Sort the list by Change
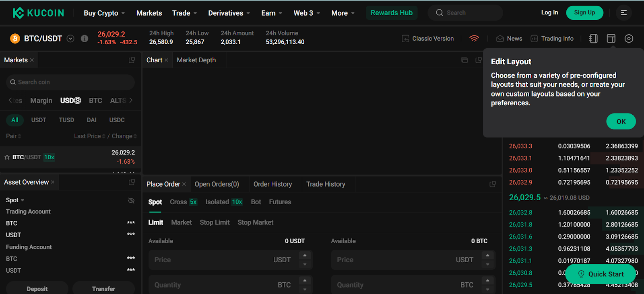Image resolution: width=644 pixels, height=294 pixels. 124,136
